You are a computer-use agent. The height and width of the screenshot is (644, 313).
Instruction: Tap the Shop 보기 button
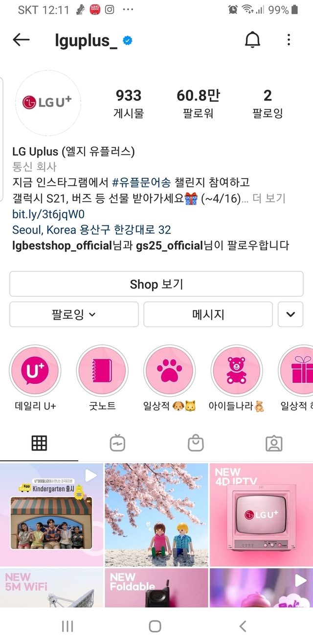(156, 284)
